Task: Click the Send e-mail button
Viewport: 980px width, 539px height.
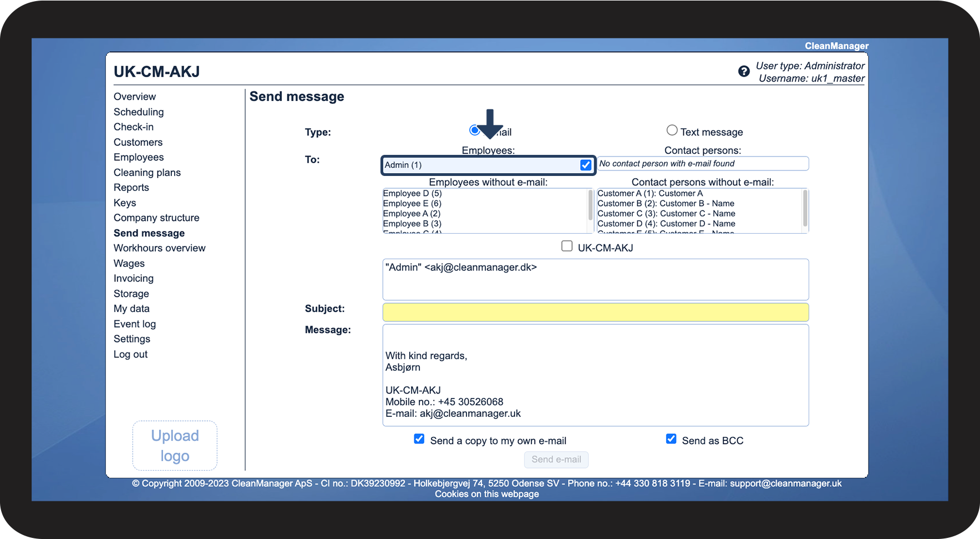Action: point(556,460)
